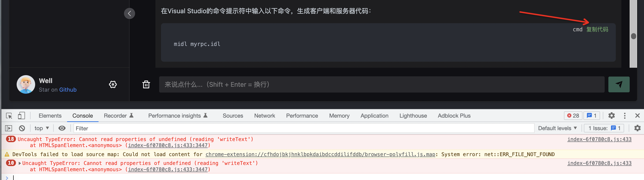Open the Application tab
644x180 pixels.
pyautogui.click(x=374, y=116)
